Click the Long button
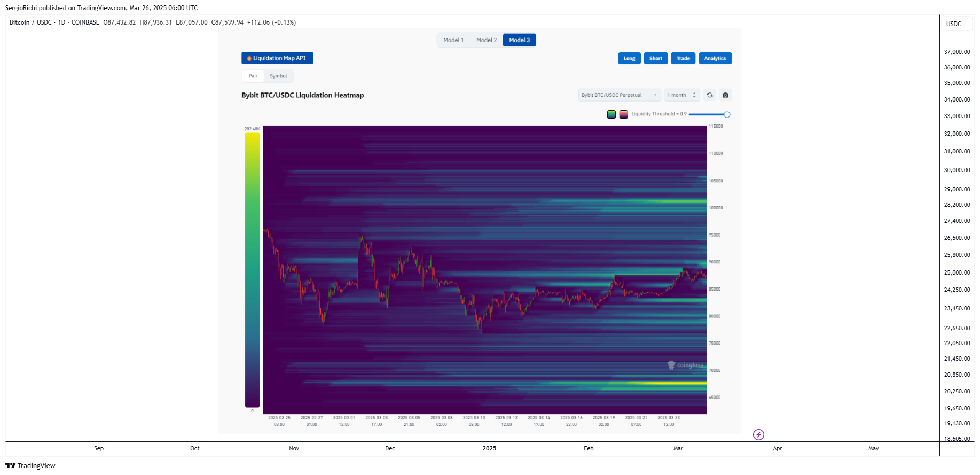This screenshot has width=980, height=475. (x=629, y=58)
